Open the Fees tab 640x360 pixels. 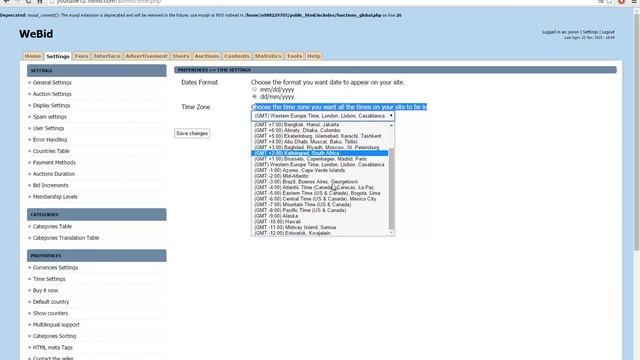click(x=81, y=56)
